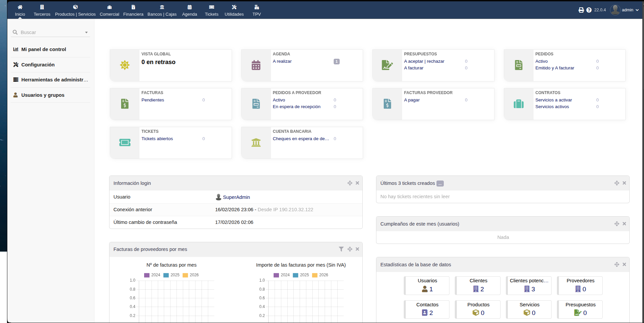Open the Inicio home menu
This screenshot has width=644, height=323.
coord(20,10)
